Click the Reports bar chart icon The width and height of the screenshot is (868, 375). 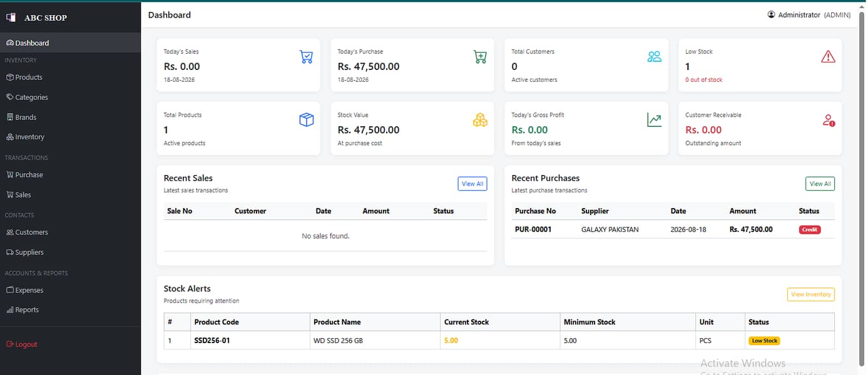coord(10,310)
